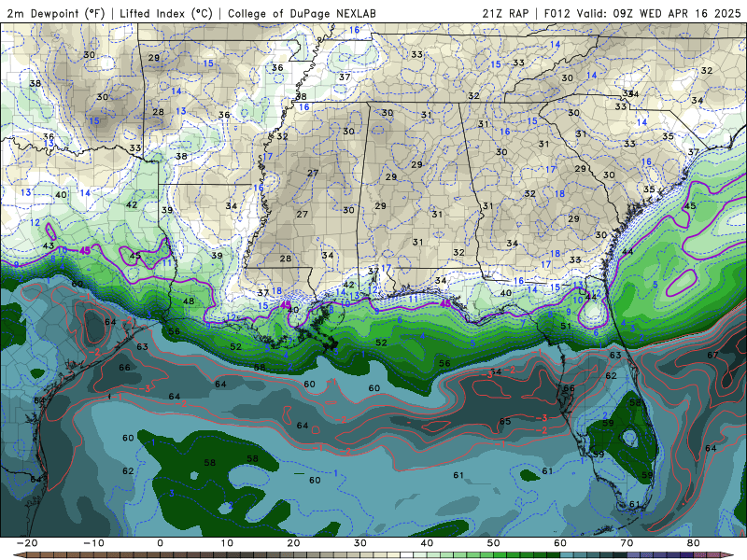Select the 'College of DuPage NEXLAB' credit text
This screenshot has width=747, height=560.
(x=302, y=13)
